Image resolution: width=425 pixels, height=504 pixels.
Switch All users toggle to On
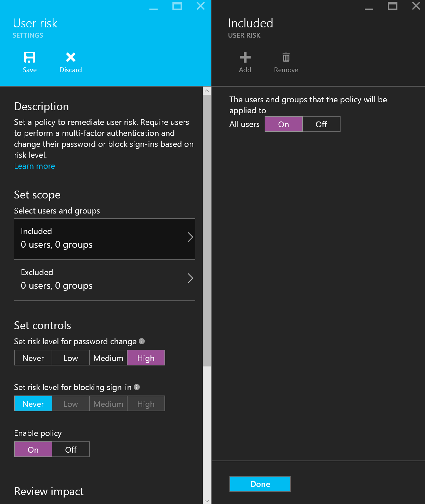(x=283, y=124)
